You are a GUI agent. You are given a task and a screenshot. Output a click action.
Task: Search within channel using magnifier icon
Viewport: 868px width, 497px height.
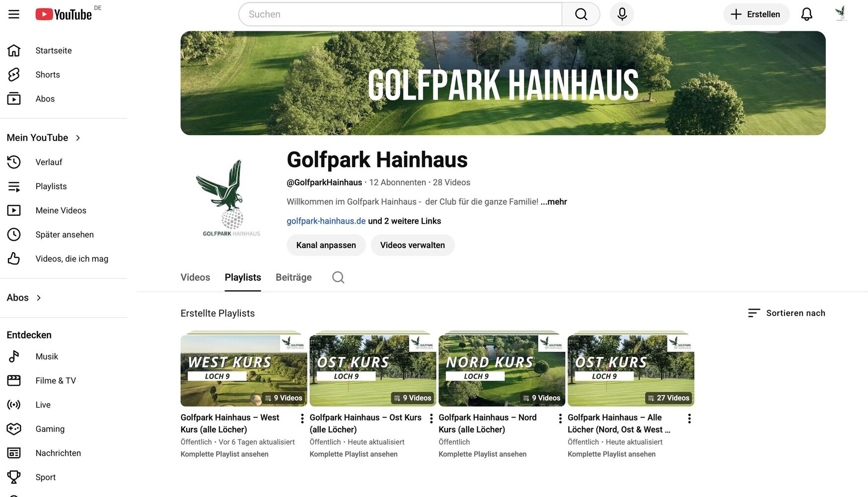click(x=338, y=277)
